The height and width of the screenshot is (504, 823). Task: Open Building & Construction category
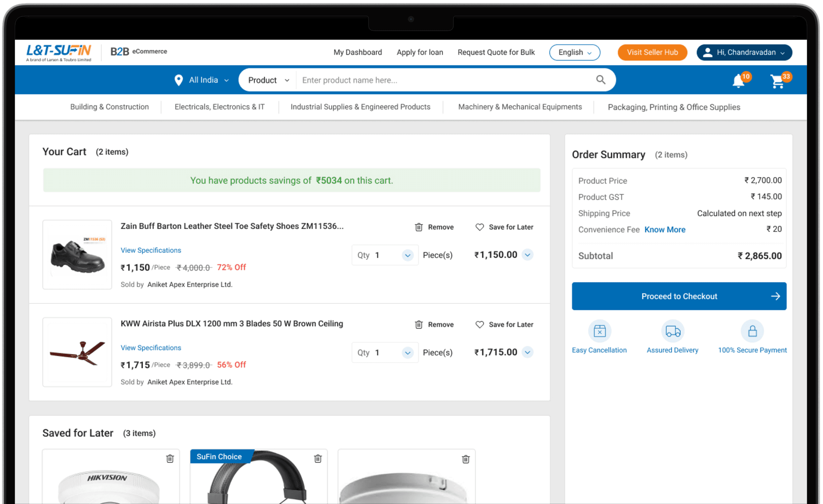pos(109,107)
